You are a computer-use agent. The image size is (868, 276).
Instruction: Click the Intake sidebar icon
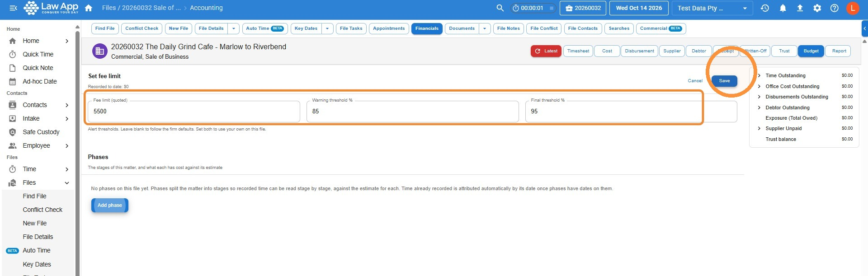(x=13, y=118)
